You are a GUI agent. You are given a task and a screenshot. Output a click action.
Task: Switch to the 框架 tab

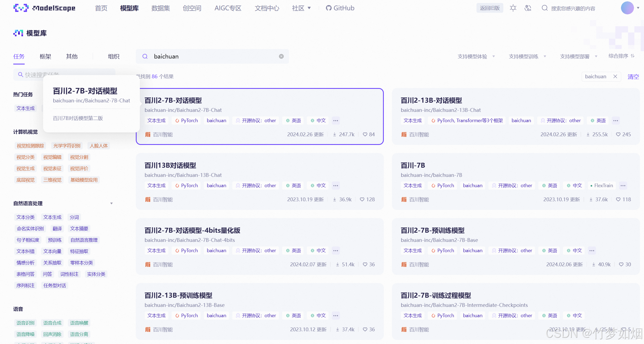click(x=45, y=56)
